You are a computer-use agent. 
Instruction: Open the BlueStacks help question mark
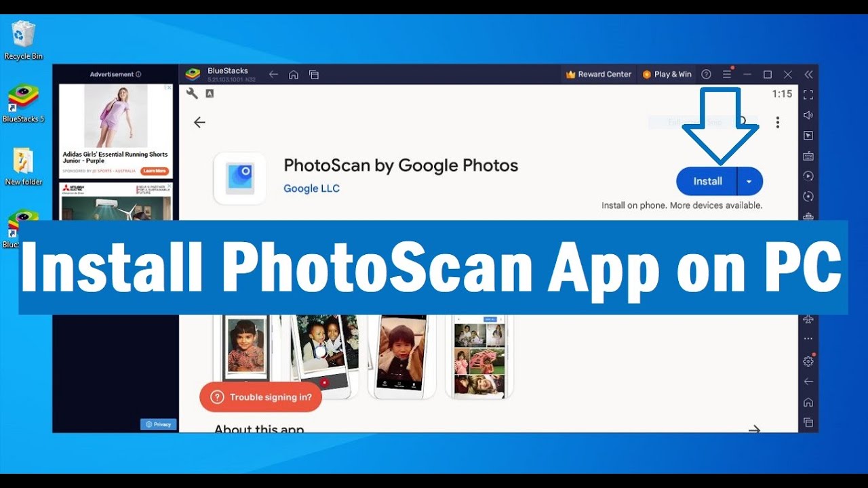[x=706, y=75]
